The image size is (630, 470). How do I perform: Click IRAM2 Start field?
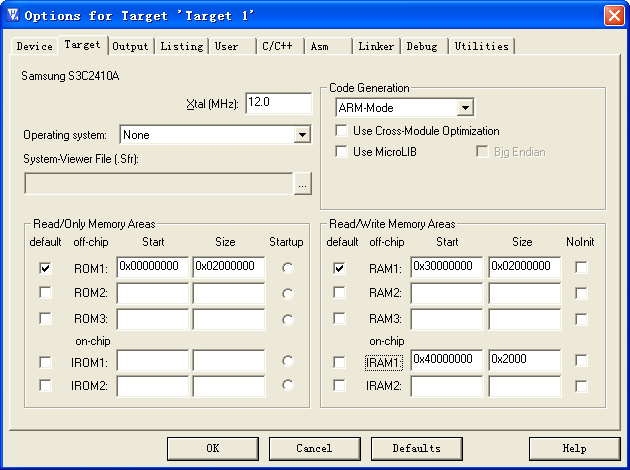(x=447, y=386)
